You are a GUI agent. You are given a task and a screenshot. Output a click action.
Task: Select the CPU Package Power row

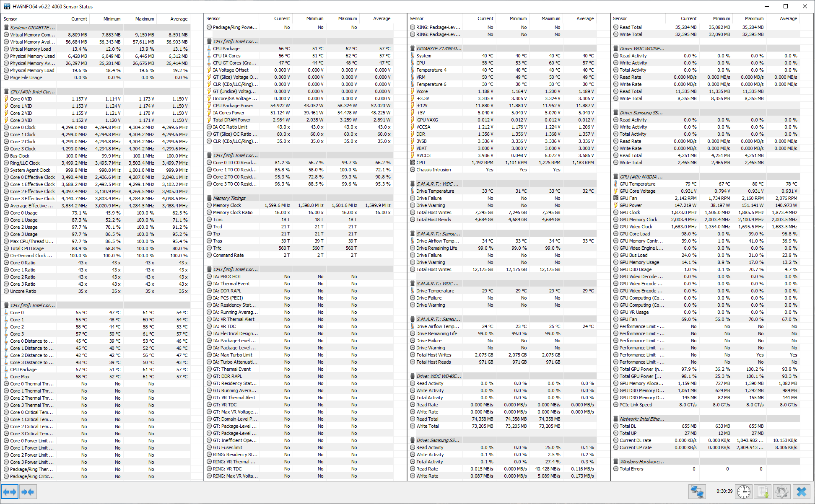tap(233, 106)
